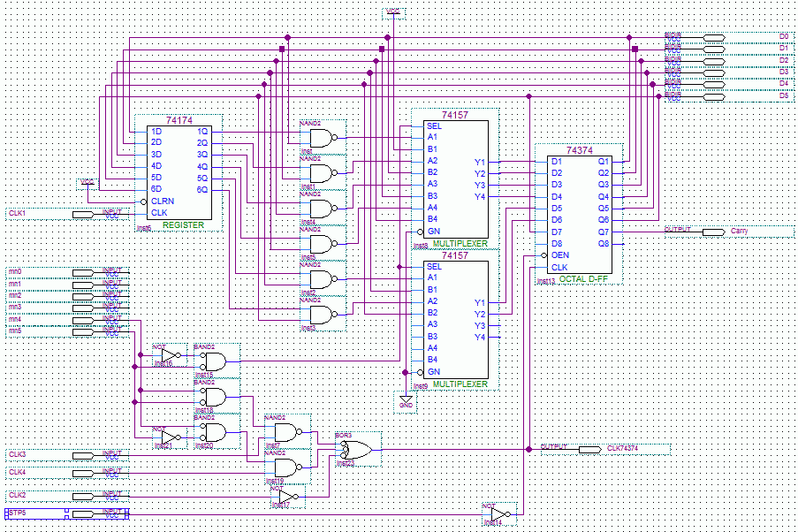Select the Carry output pin symbol

coord(714,232)
